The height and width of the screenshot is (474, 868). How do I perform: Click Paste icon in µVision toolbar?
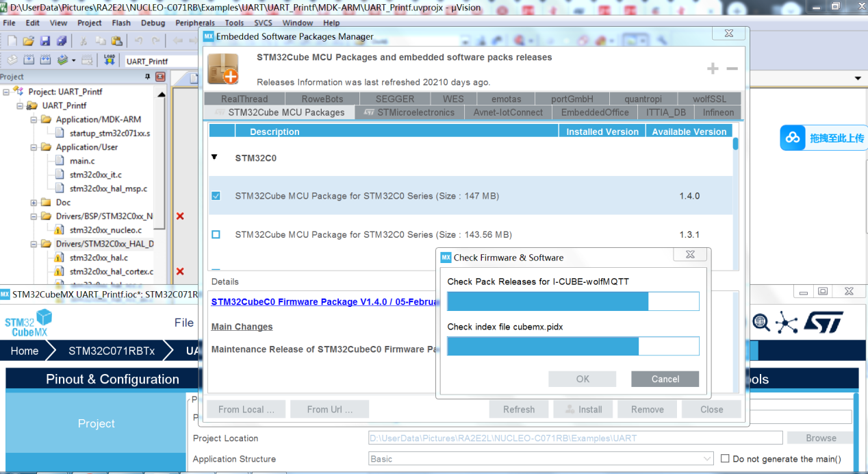point(116,41)
